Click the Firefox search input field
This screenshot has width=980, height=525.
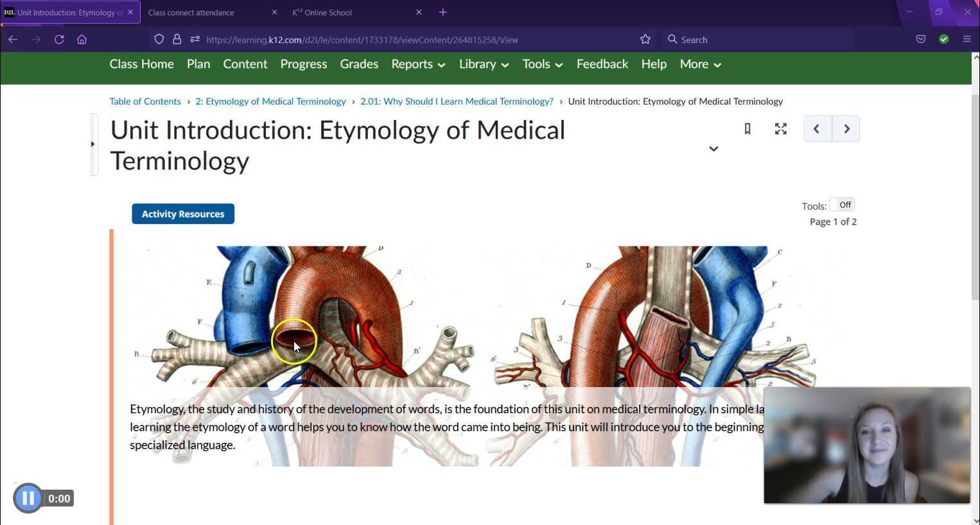point(758,39)
